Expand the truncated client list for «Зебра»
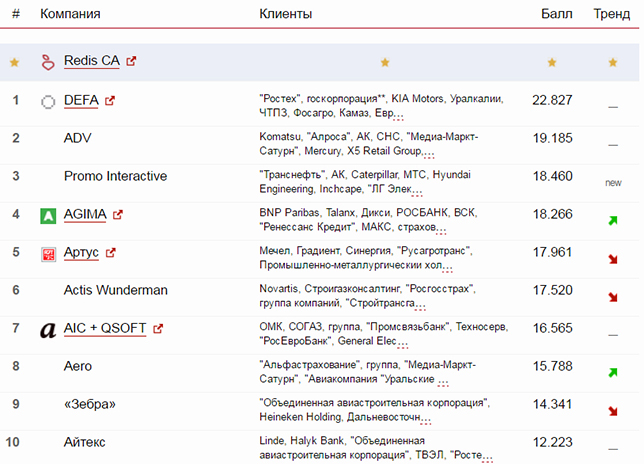644x464 pixels. click(426, 421)
